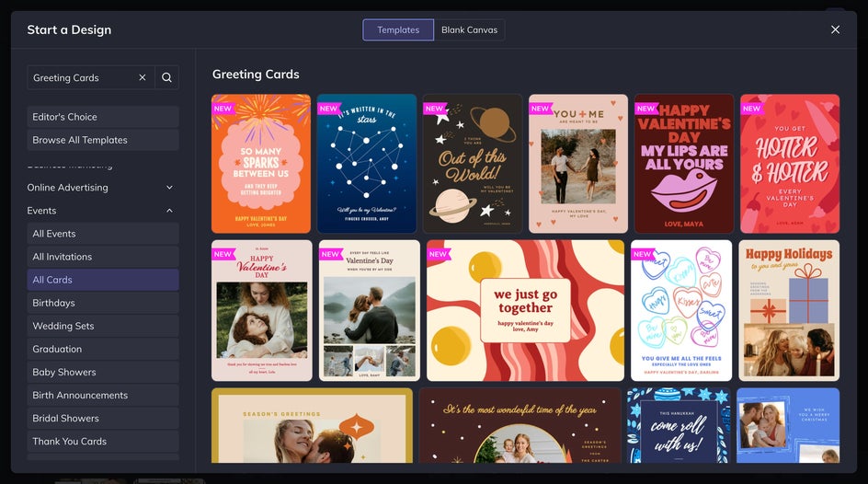The width and height of the screenshot is (868, 484).
Task: Open the My Lips Are All Yours template
Action: pos(684,164)
